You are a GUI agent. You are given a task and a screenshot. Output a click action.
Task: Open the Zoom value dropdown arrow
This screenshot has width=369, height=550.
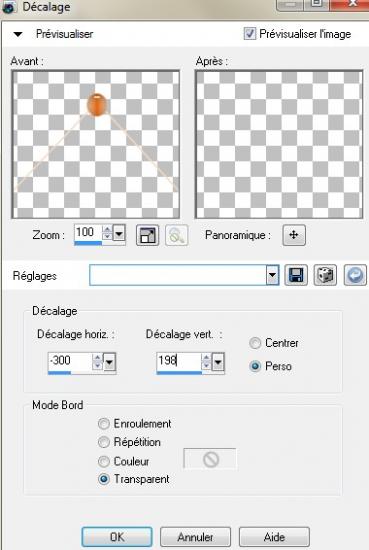tap(119, 234)
